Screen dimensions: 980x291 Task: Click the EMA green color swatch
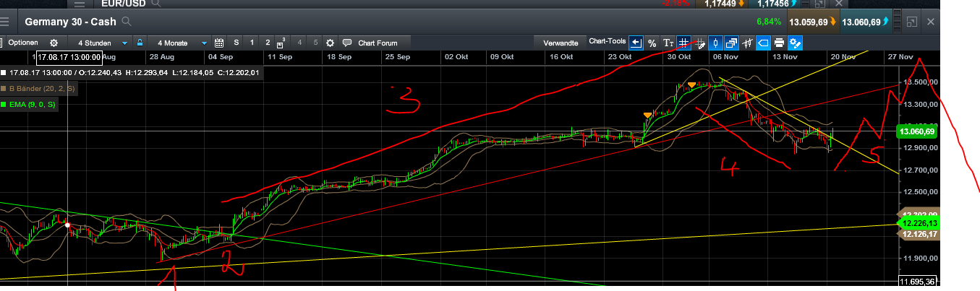tap(4, 105)
